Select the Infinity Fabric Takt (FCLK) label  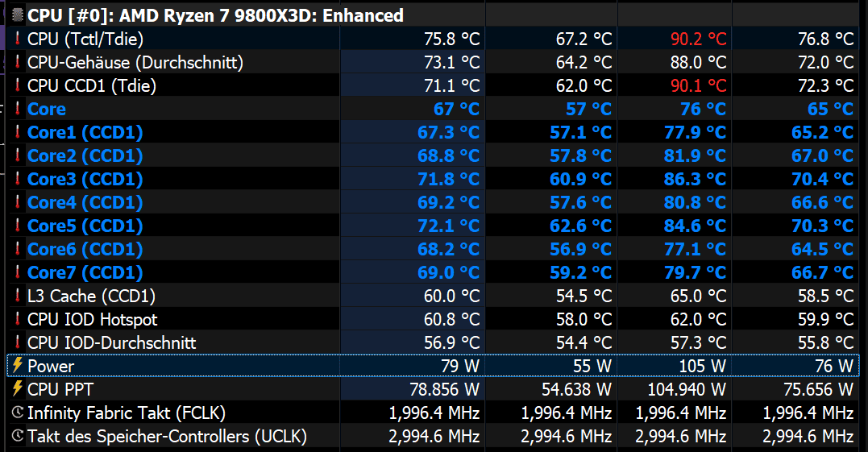pyautogui.click(x=127, y=413)
